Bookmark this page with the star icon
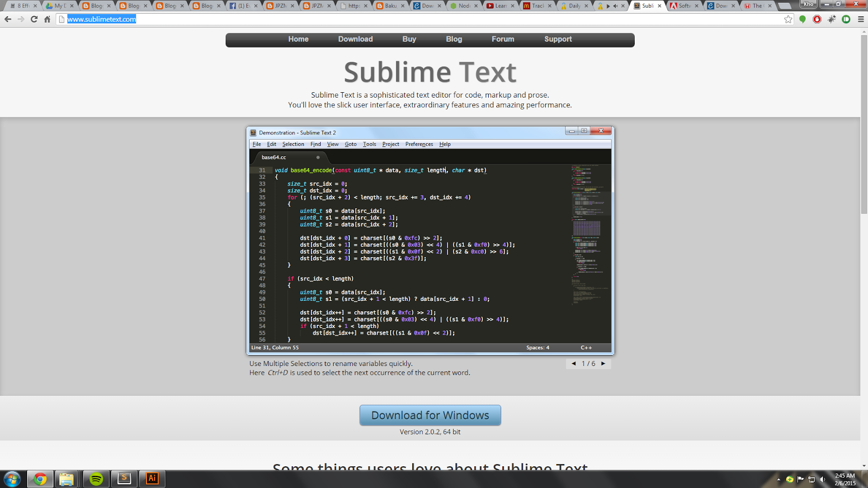868x488 pixels. coord(788,19)
